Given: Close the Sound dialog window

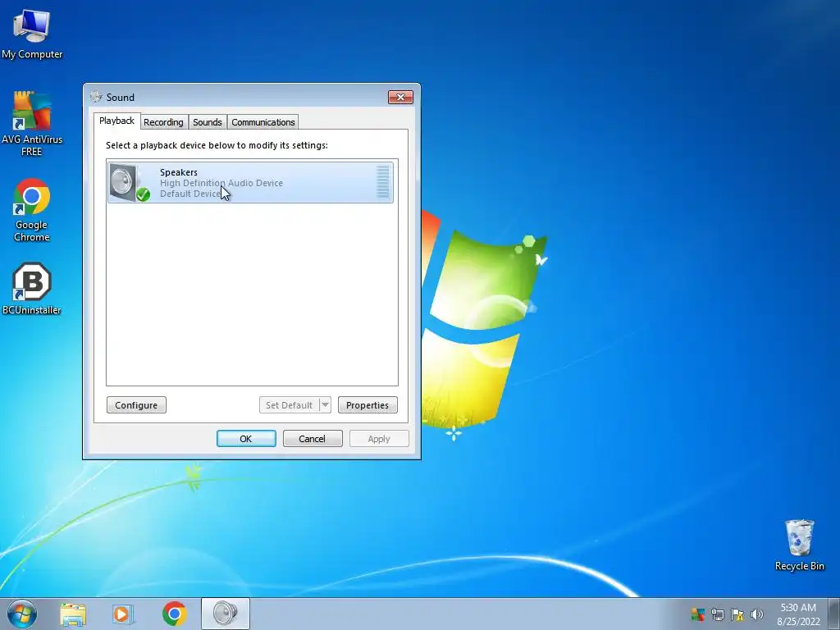Looking at the screenshot, I should [x=400, y=97].
